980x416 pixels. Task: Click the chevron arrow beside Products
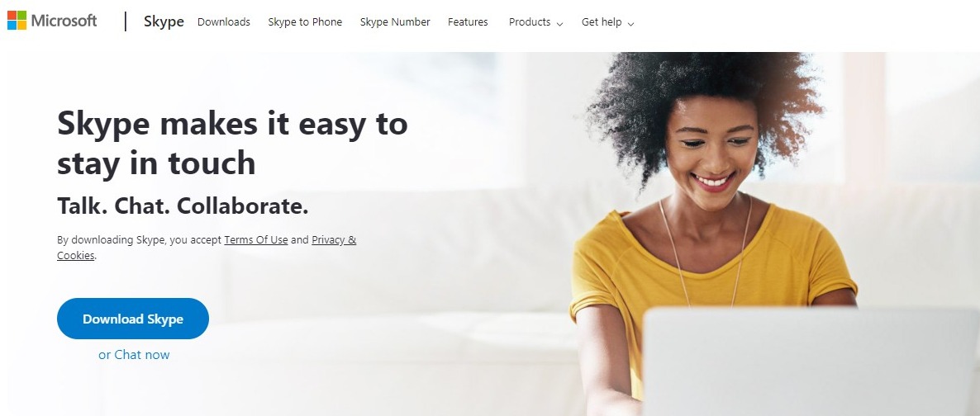coord(559,24)
